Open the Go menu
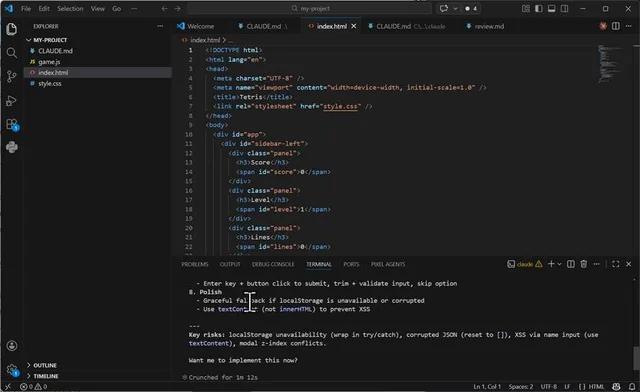The height and width of the screenshot is (392, 640). [116, 9]
